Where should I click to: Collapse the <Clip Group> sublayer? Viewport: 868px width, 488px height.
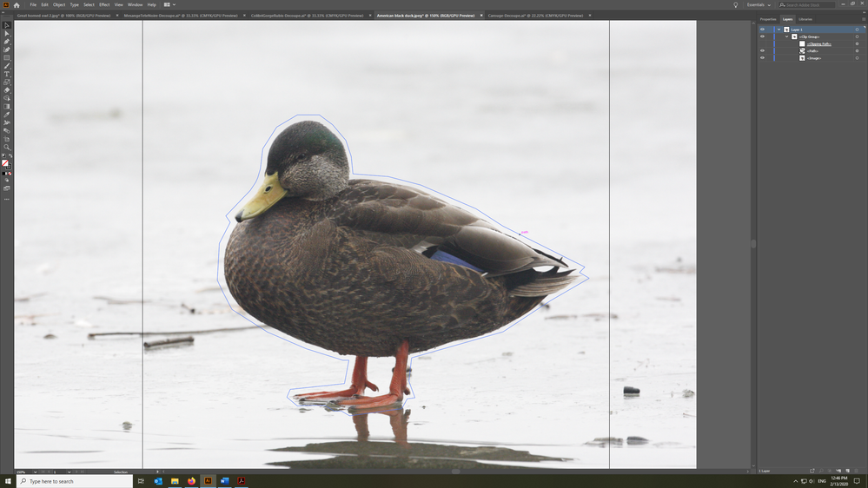click(786, 36)
